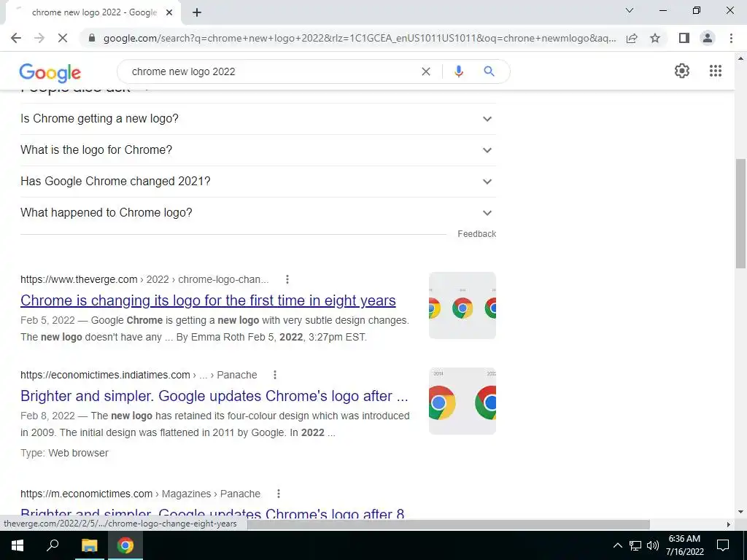Bookmark this page with star icon

coord(655,38)
